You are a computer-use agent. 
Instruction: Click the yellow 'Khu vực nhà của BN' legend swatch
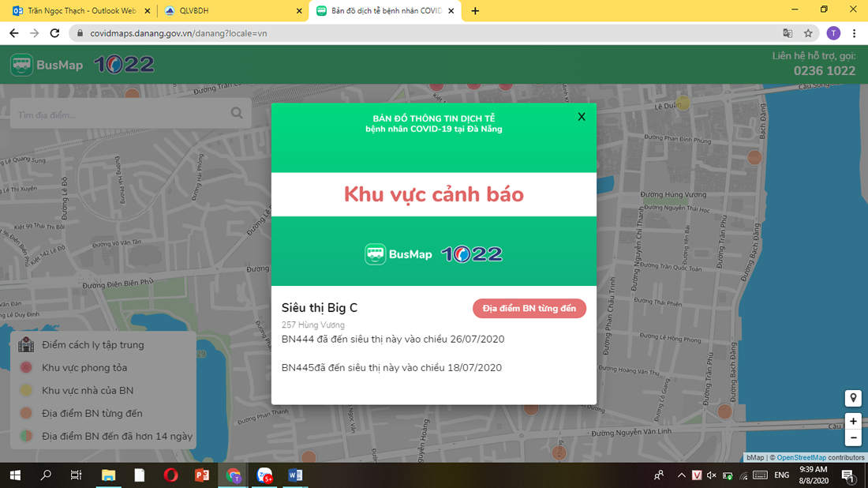click(x=26, y=390)
